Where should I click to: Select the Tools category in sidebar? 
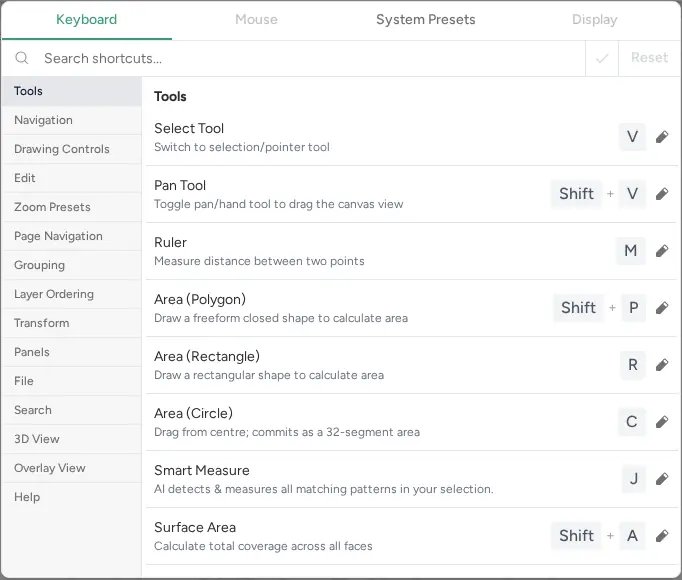(x=72, y=91)
